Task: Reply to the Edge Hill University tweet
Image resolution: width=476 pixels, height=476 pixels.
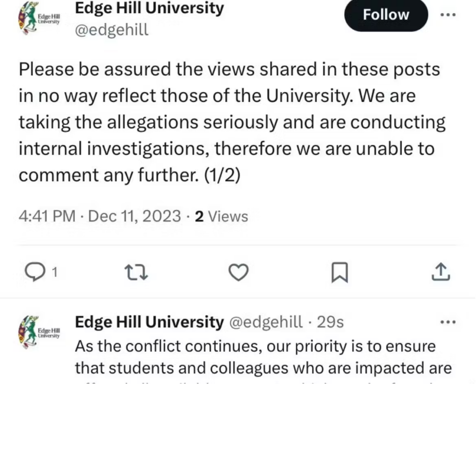Action: pyautogui.click(x=35, y=272)
